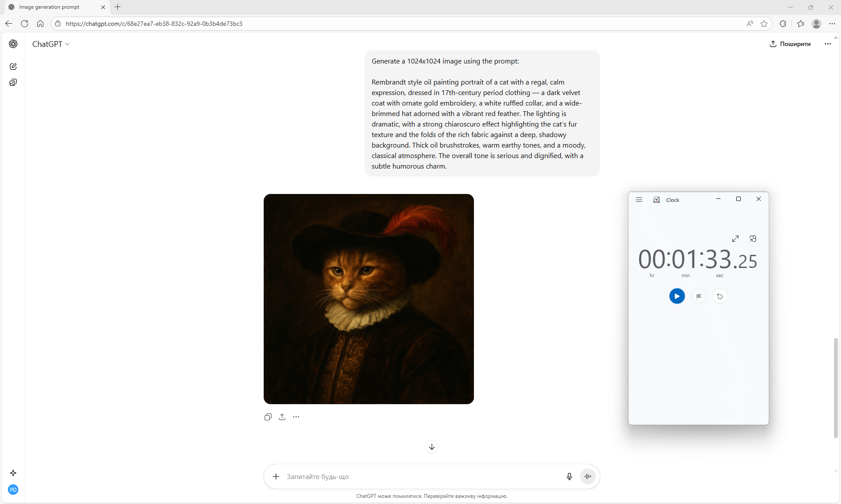The height and width of the screenshot is (504, 841).
Task: Open the Clock hamburger navigation menu
Action: click(x=639, y=200)
